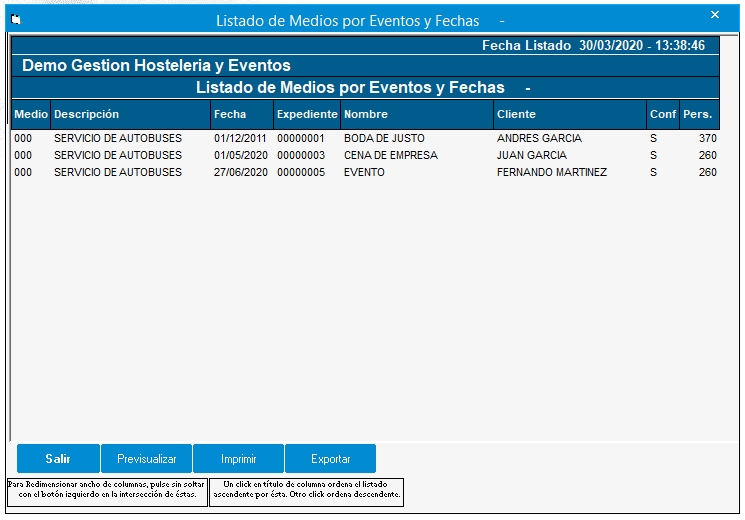Viewport: 745px width, 520px height.
Task: Open the Previsualizar print preview
Action: (x=146, y=459)
